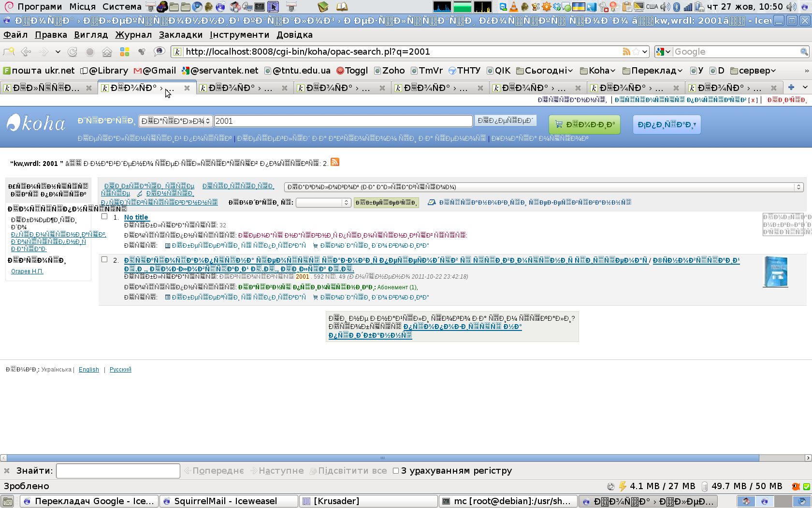Open the 'No title' result link
Screen dimensions: 812x508
[x=136, y=217]
